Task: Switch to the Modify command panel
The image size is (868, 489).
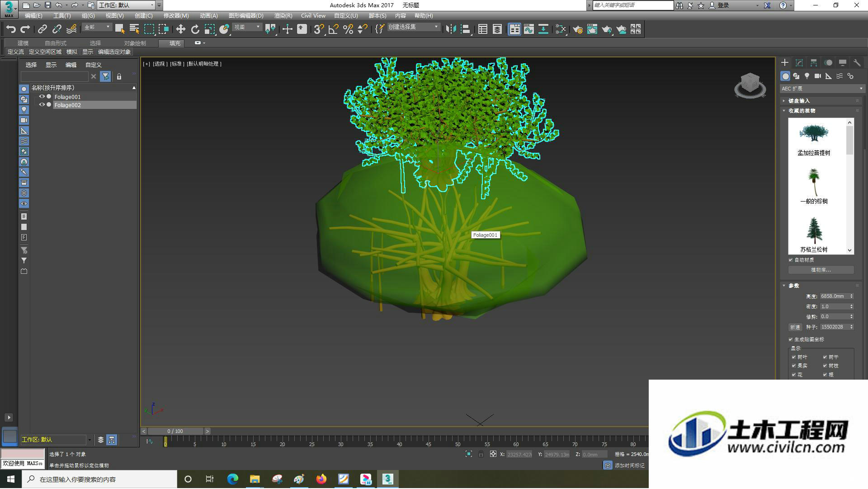Action: [x=799, y=63]
